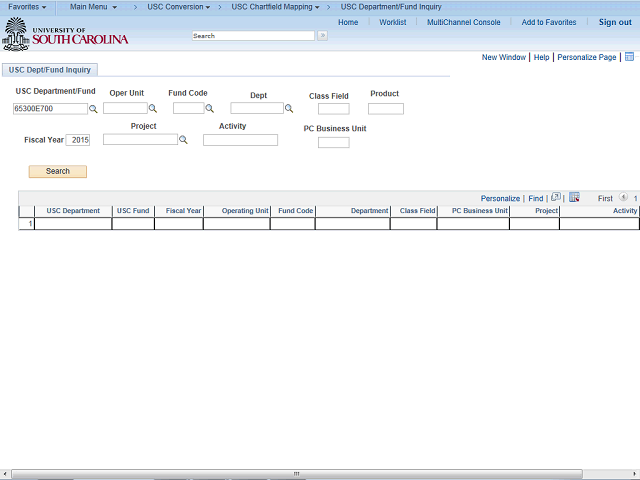Sort by PC Business Unit column header

tap(480, 211)
